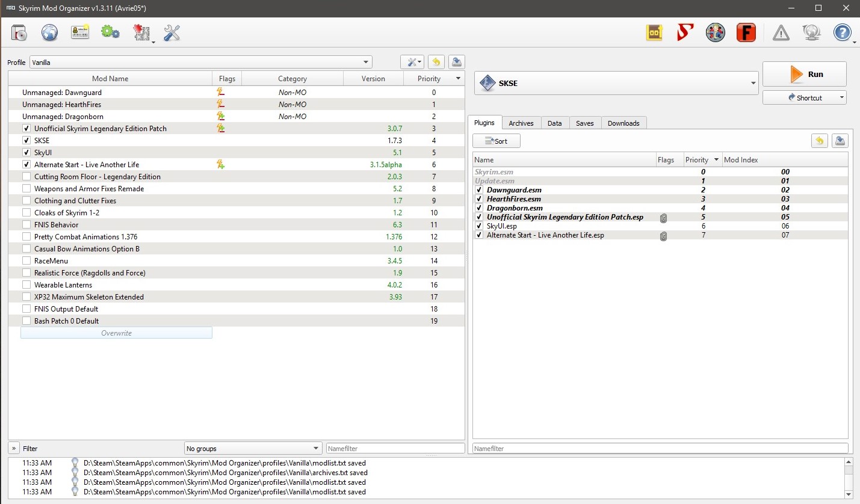Select the Skyrim.esm plugin row
The height and width of the screenshot is (504, 860).
point(660,172)
